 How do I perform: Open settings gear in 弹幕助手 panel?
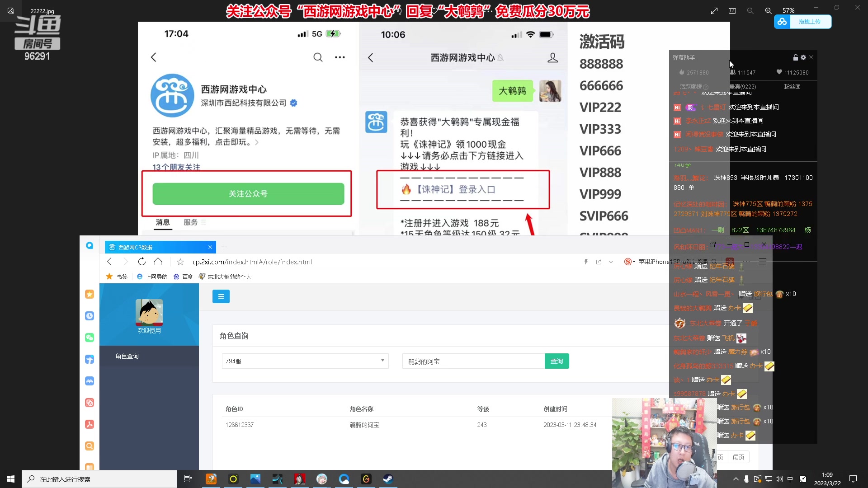tap(803, 57)
